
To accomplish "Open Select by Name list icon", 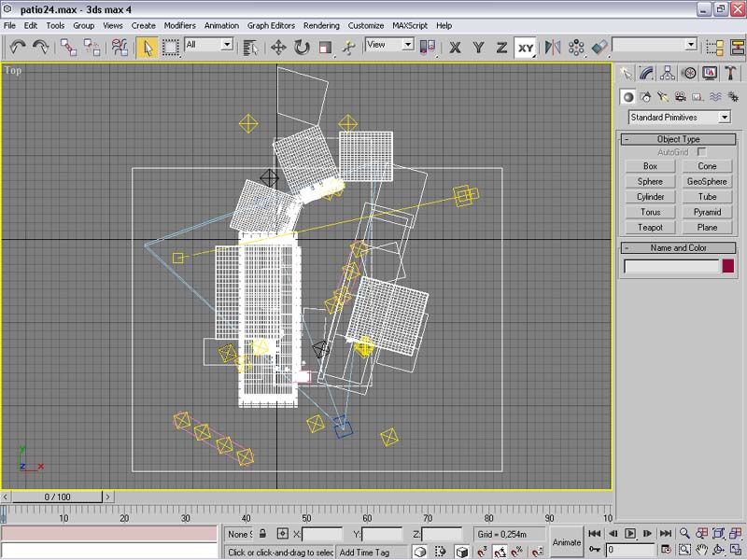I will click(250, 48).
